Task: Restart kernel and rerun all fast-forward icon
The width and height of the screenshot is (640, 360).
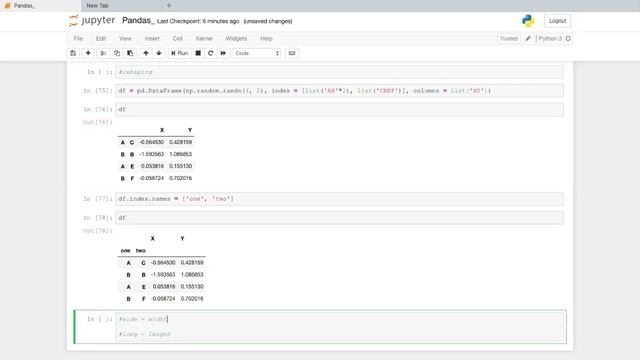Action: tap(223, 53)
